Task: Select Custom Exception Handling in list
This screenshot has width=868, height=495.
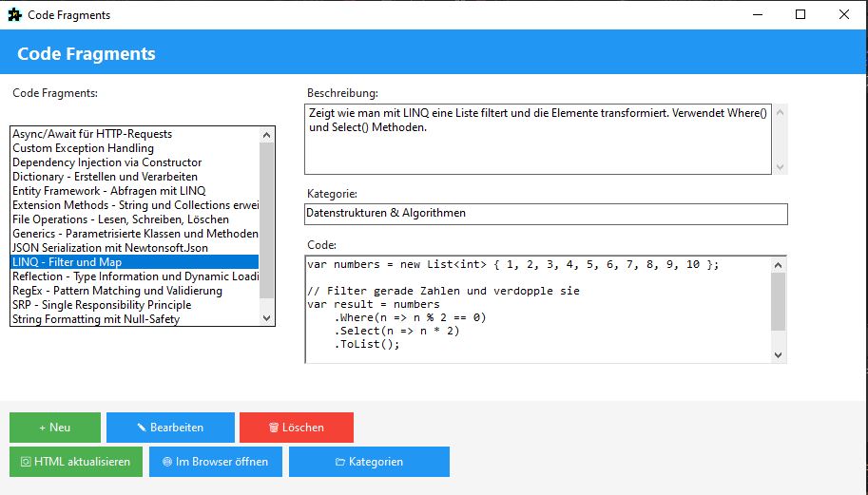Action: pos(83,148)
